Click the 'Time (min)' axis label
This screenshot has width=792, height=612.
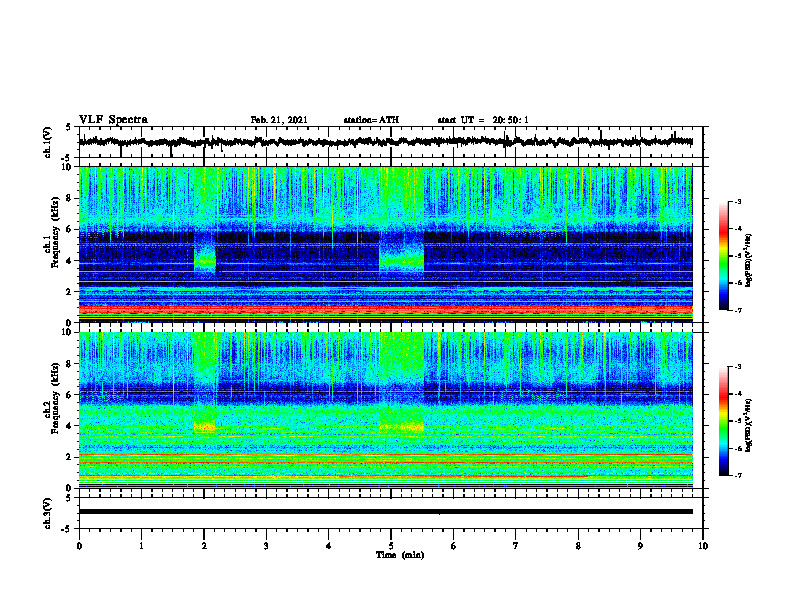tap(400, 555)
